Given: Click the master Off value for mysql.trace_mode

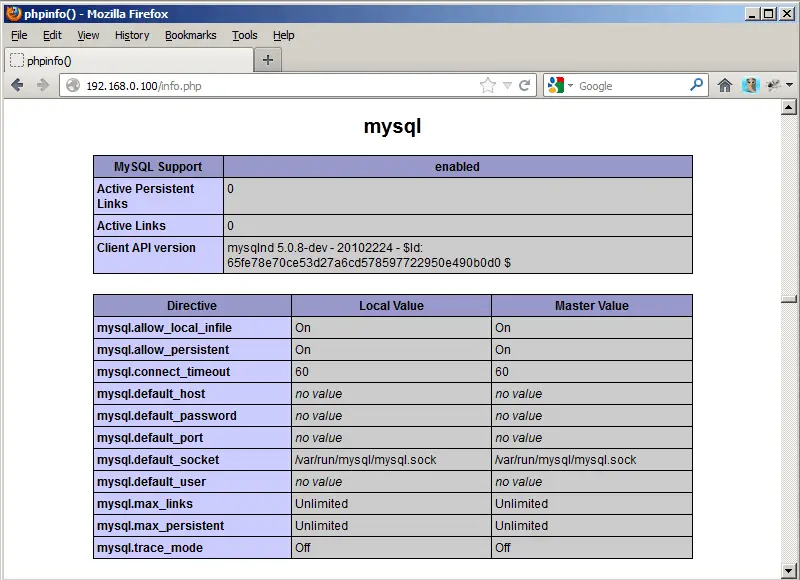Looking at the screenshot, I should 503,547.
